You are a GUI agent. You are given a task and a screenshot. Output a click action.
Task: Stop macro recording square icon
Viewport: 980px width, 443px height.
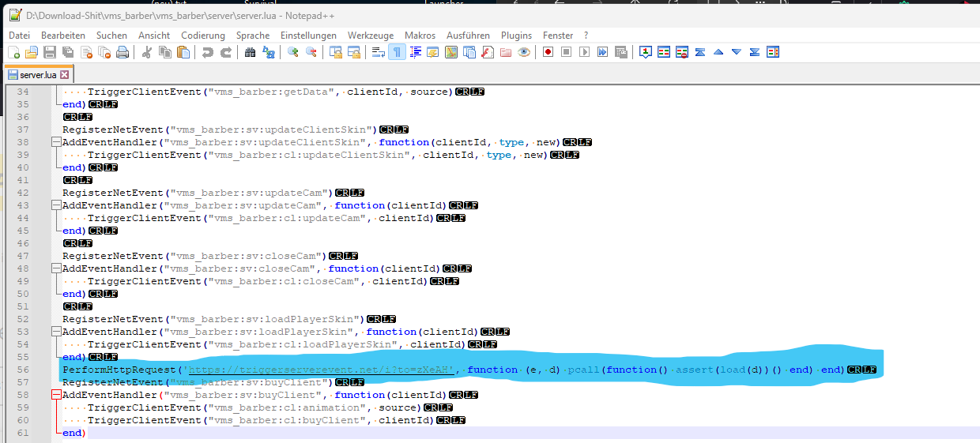566,52
